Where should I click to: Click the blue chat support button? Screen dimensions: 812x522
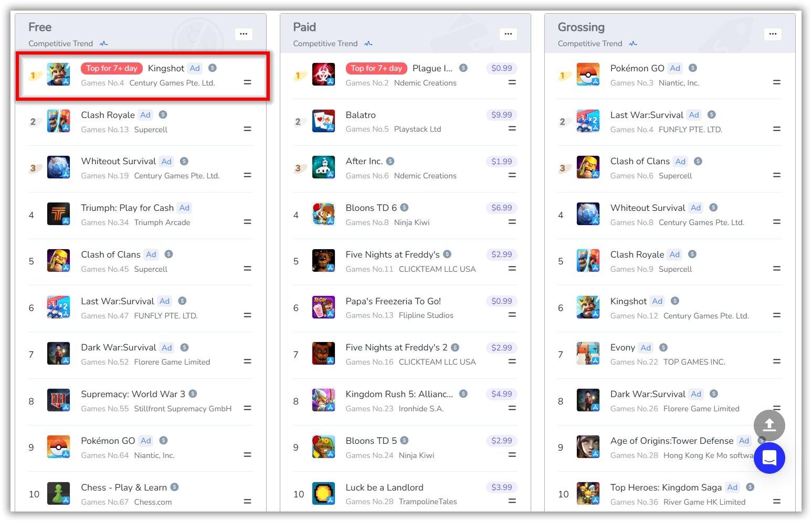pyautogui.click(x=769, y=458)
